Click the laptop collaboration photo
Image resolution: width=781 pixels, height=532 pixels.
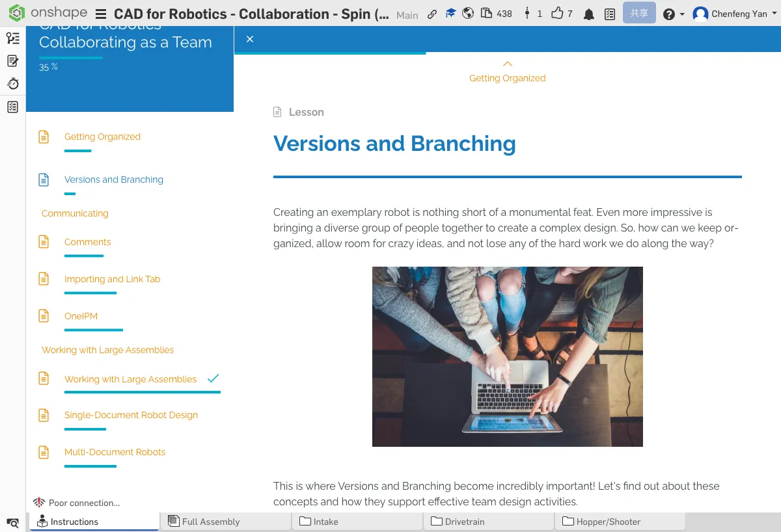tap(507, 356)
